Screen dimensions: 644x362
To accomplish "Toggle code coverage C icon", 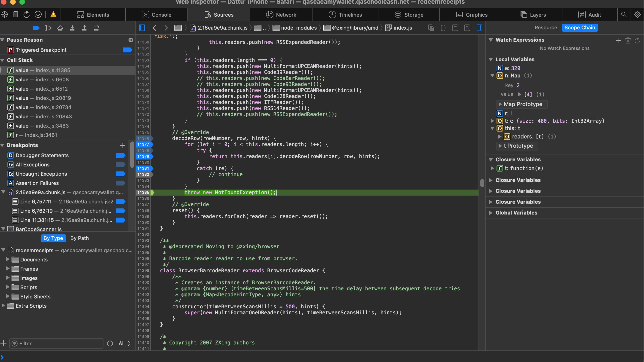I will [x=467, y=28].
